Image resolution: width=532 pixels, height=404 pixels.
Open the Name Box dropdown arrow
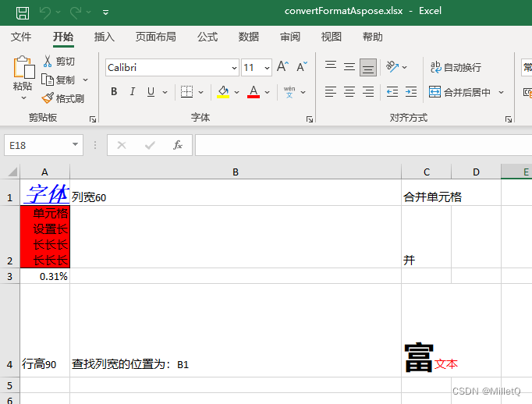(x=76, y=145)
